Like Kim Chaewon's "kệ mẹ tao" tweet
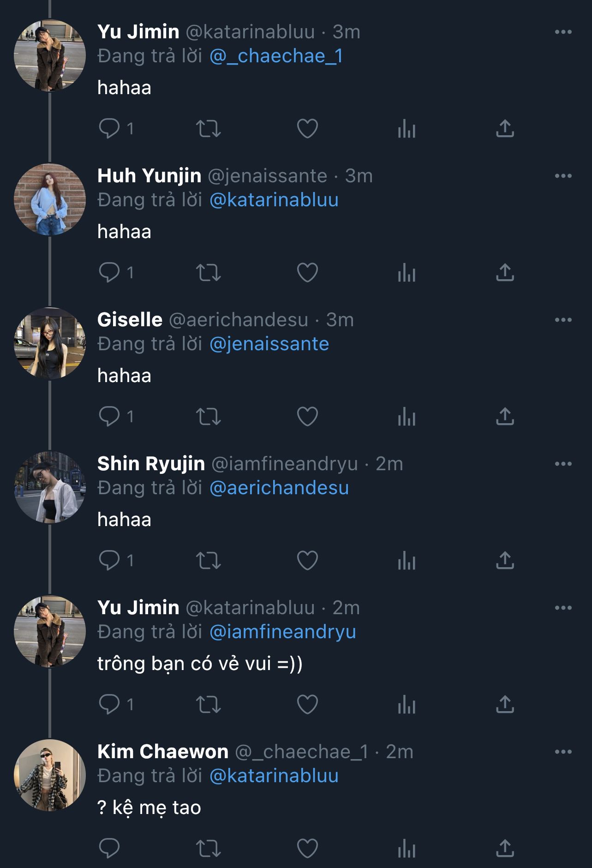 coord(307,848)
